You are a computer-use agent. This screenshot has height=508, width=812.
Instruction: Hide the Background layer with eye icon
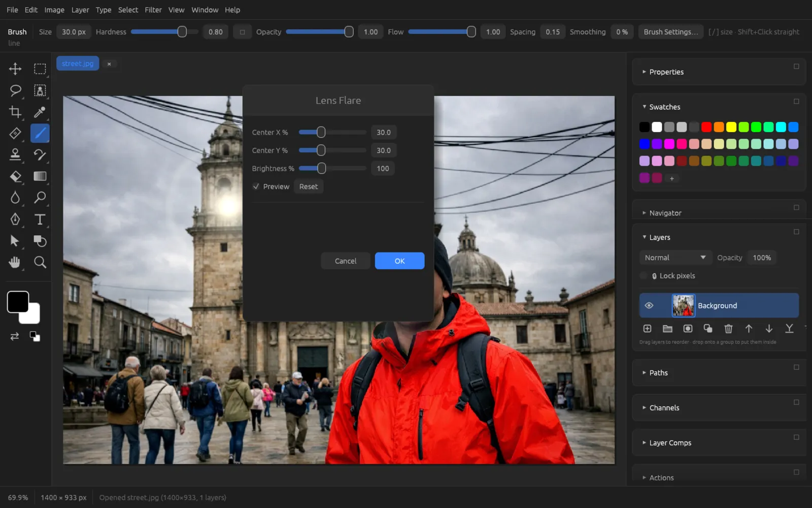pyautogui.click(x=649, y=305)
